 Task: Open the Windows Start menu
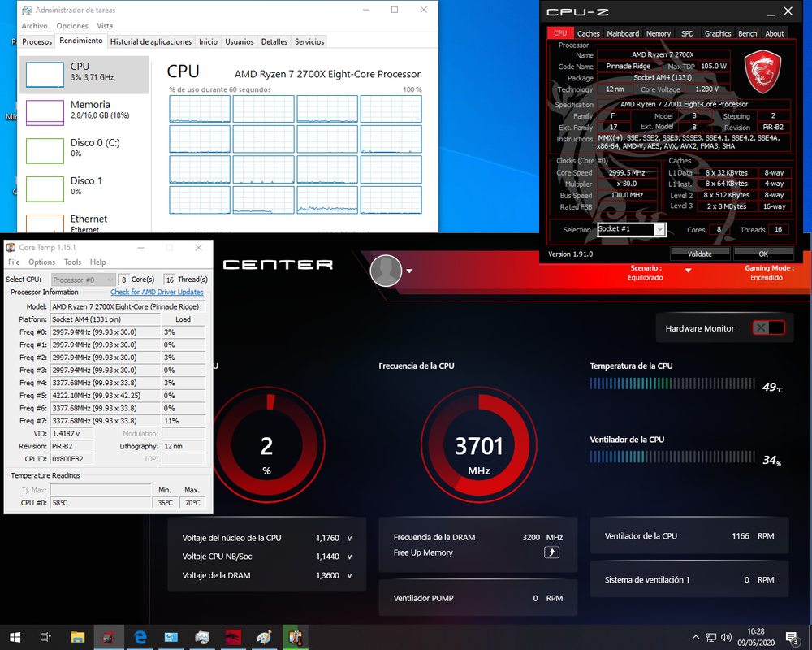click(15, 637)
